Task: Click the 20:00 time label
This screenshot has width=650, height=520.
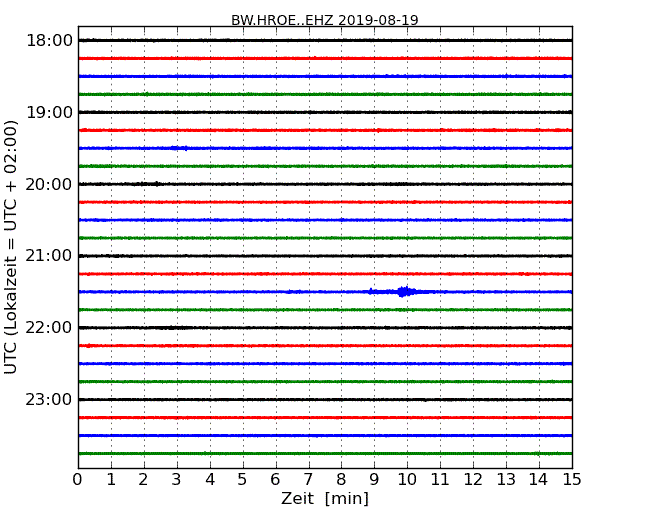Action: click(x=49, y=184)
